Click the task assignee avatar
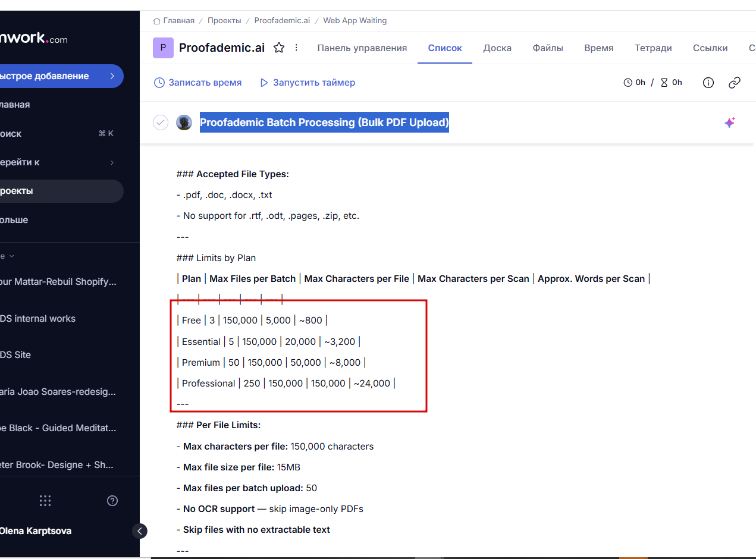 click(184, 123)
